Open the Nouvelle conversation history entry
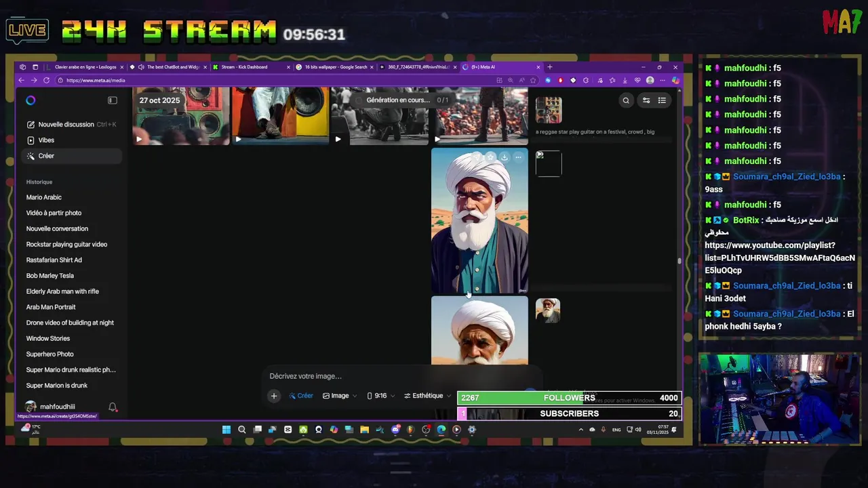The height and width of the screenshot is (488, 868). coord(57,228)
